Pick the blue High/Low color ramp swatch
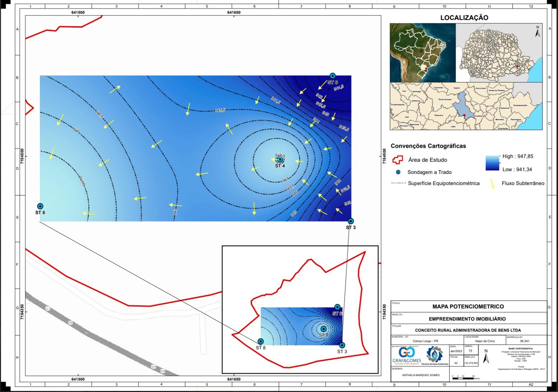558x392 pixels. [492, 163]
